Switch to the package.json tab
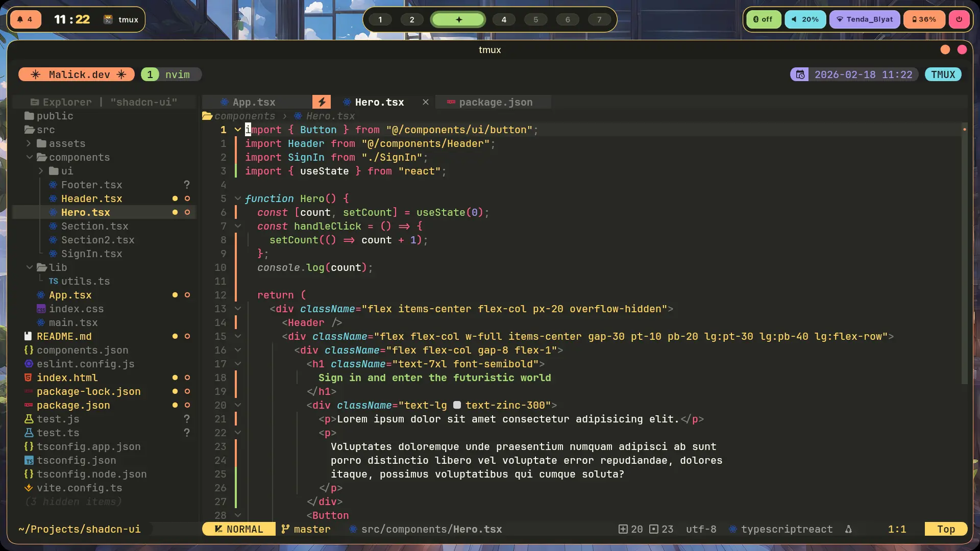The height and width of the screenshot is (551, 980). click(493, 102)
